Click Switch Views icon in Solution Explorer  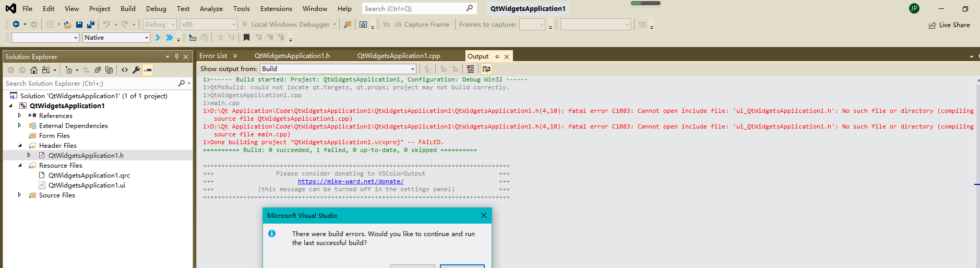click(x=46, y=70)
